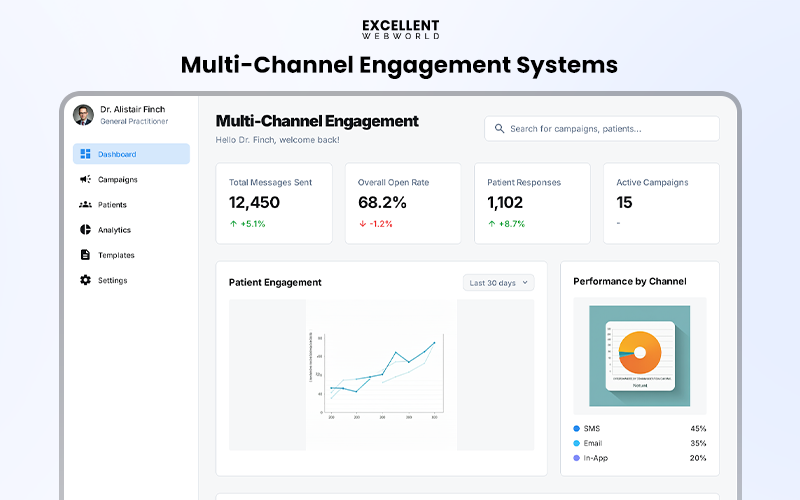Click Dr. Alistair Finch's avatar photo
The image size is (800, 500).
click(83, 115)
